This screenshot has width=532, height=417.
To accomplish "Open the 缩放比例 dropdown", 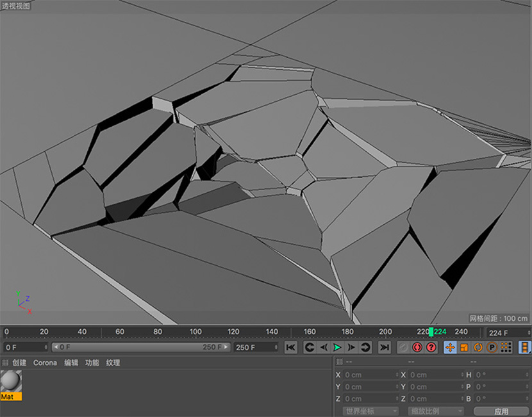I will 436,411.
